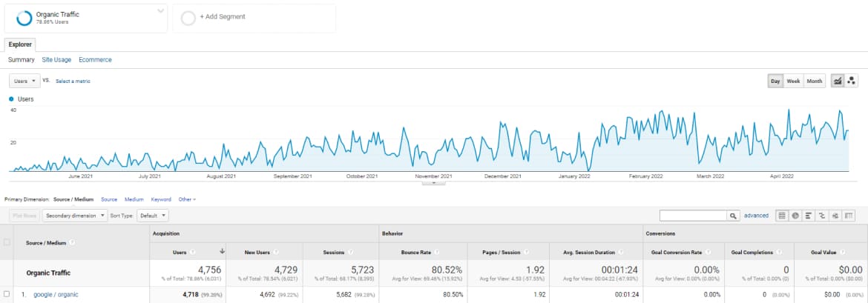This screenshot has width=868, height=303.
Task: Click the advanced filter link
Action: 756,216
